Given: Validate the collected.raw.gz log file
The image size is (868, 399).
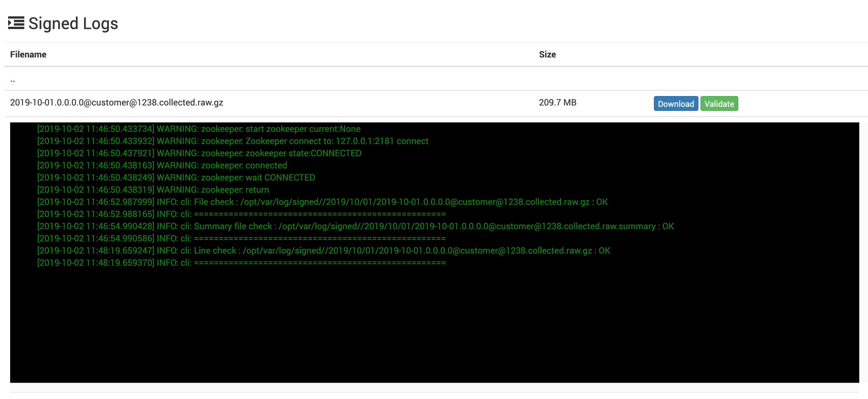Looking at the screenshot, I should click(x=719, y=103).
